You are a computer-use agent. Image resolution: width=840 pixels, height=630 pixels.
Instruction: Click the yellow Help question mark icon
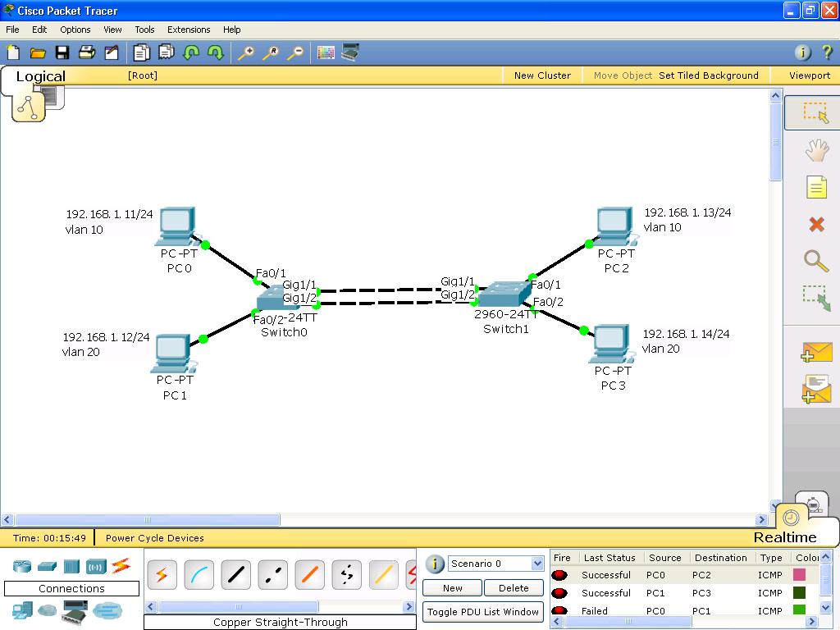[x=827, y=52]
